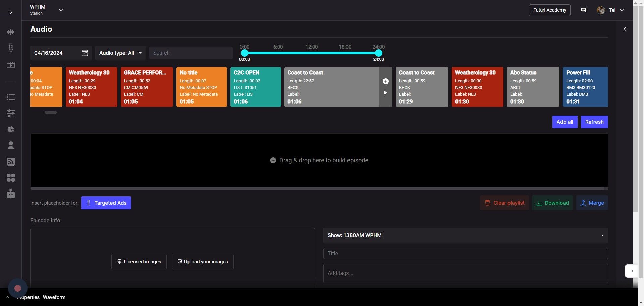Play the Coast to Coast clip
The image size is (644, 306).
(385, 93)
